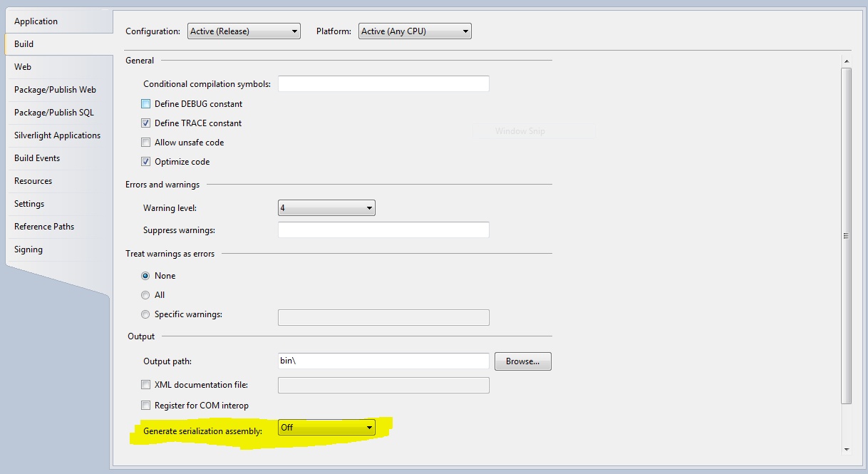Switch to the Resources tab
This screenshot has height=474, width=868.
pyautogui.click(x=58, y=181)
